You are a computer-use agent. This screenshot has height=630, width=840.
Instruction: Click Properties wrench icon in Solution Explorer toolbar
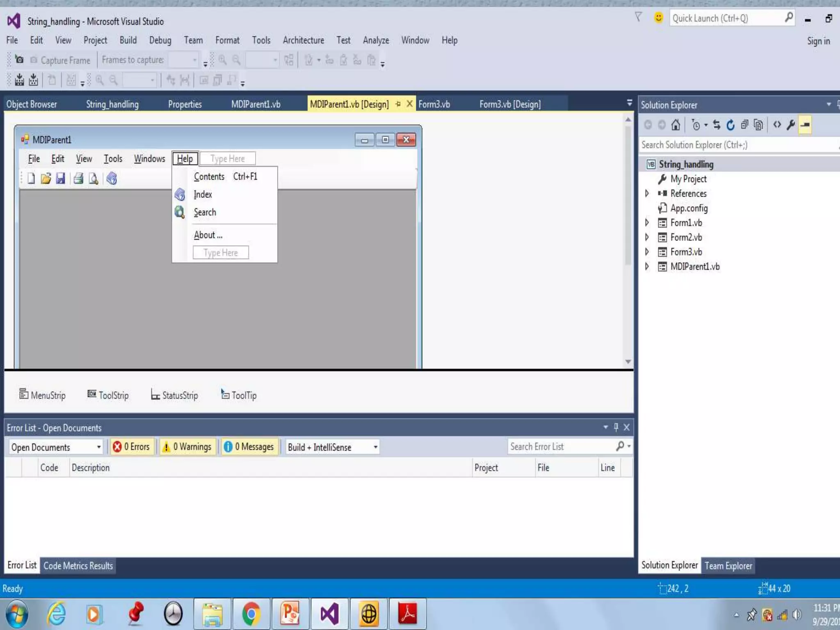point(791,125)
